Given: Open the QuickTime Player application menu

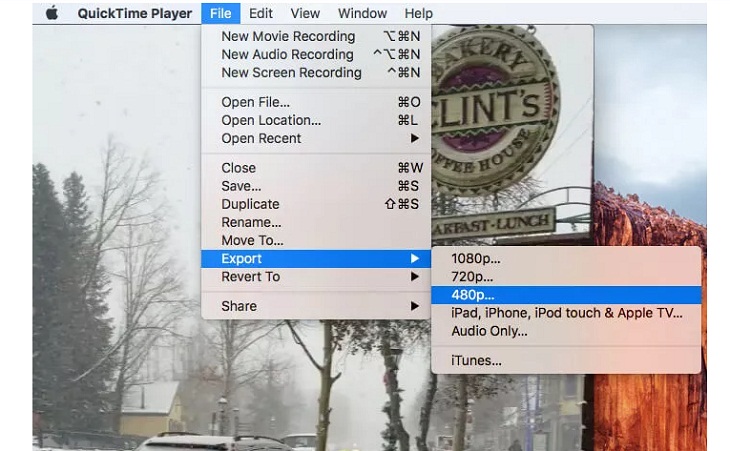Looking at the screenshot, I should [135, 13].
